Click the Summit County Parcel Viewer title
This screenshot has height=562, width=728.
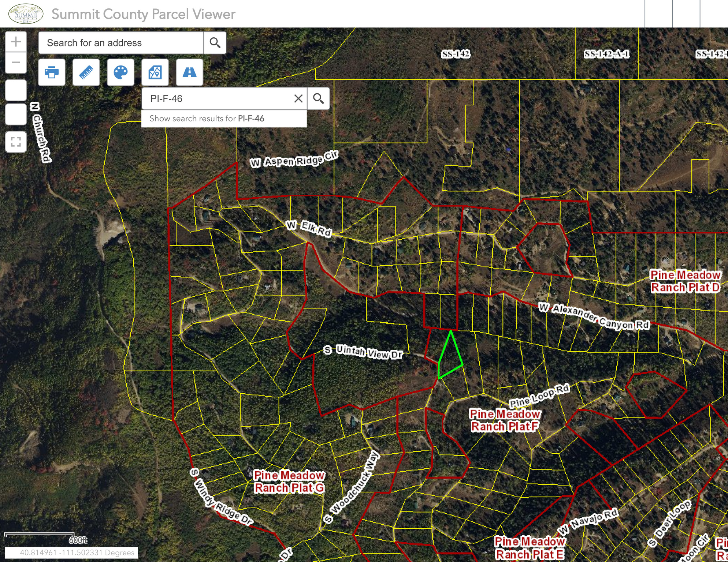tap(143, 14)
